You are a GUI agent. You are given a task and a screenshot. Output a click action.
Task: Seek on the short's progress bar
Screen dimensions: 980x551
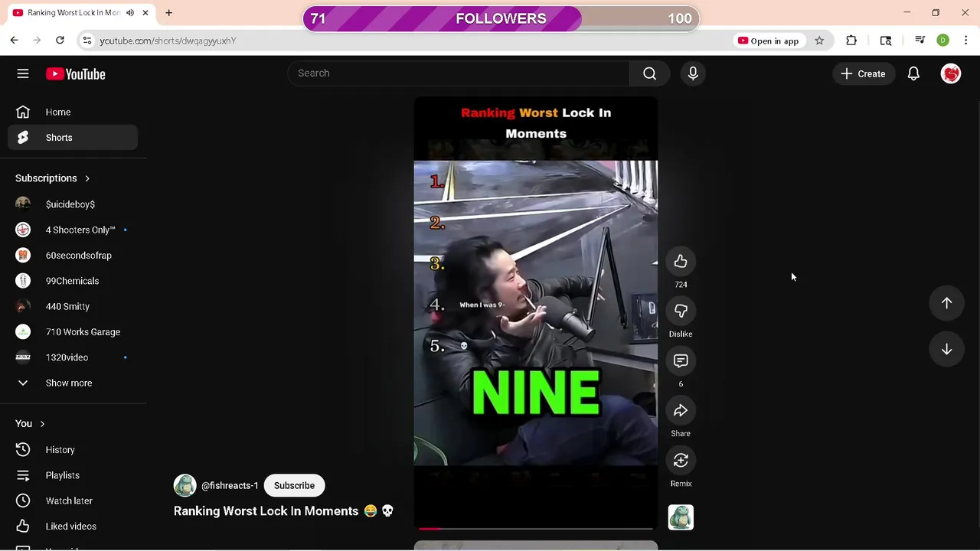pos(536,528)
